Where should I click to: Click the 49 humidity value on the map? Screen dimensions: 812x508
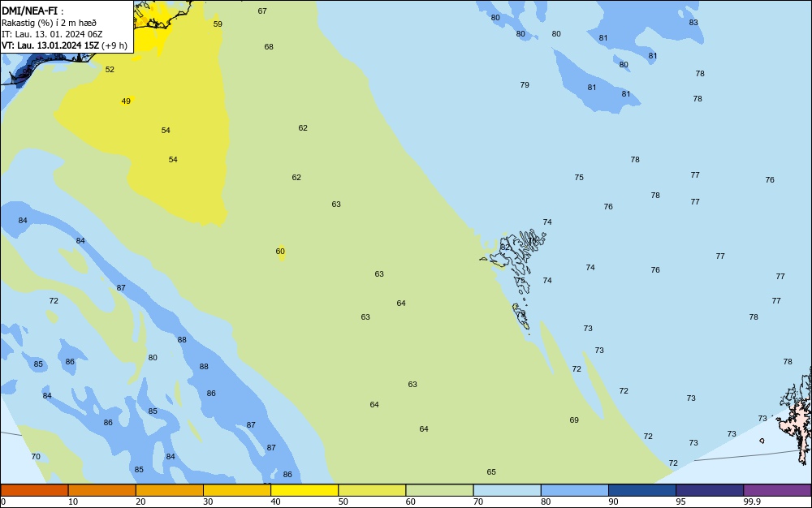click(126, 101)
